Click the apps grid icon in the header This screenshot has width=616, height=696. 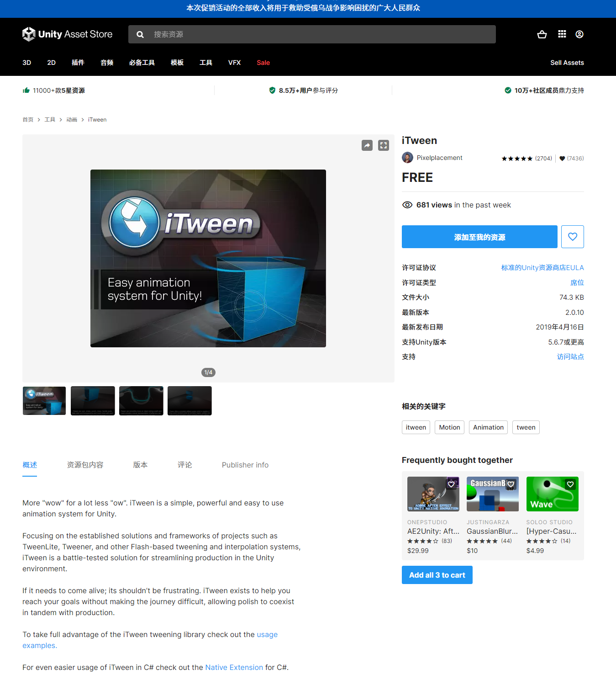[562, 34]
